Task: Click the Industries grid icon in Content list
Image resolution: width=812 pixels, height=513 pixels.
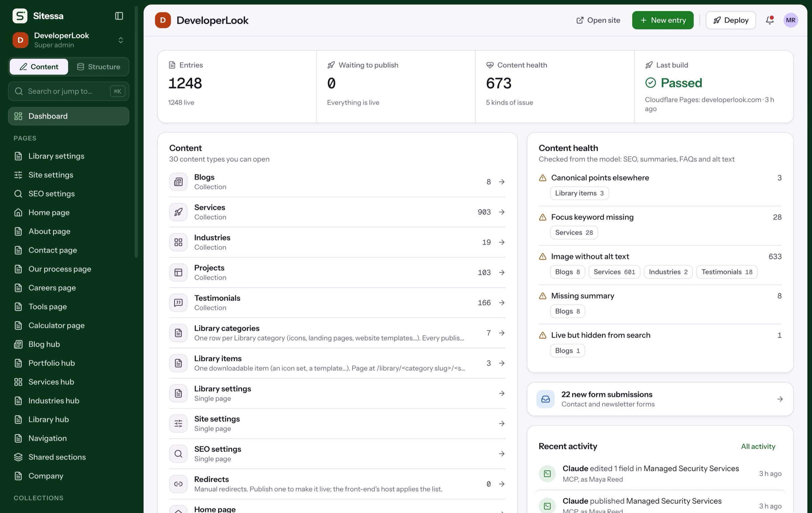Action: [178, 242]
